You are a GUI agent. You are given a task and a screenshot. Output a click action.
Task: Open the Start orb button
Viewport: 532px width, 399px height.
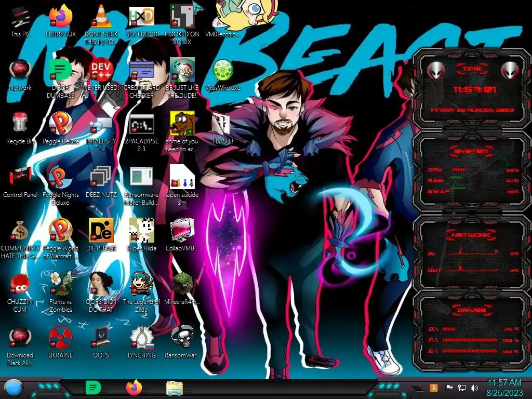click(x=13, y=389)
